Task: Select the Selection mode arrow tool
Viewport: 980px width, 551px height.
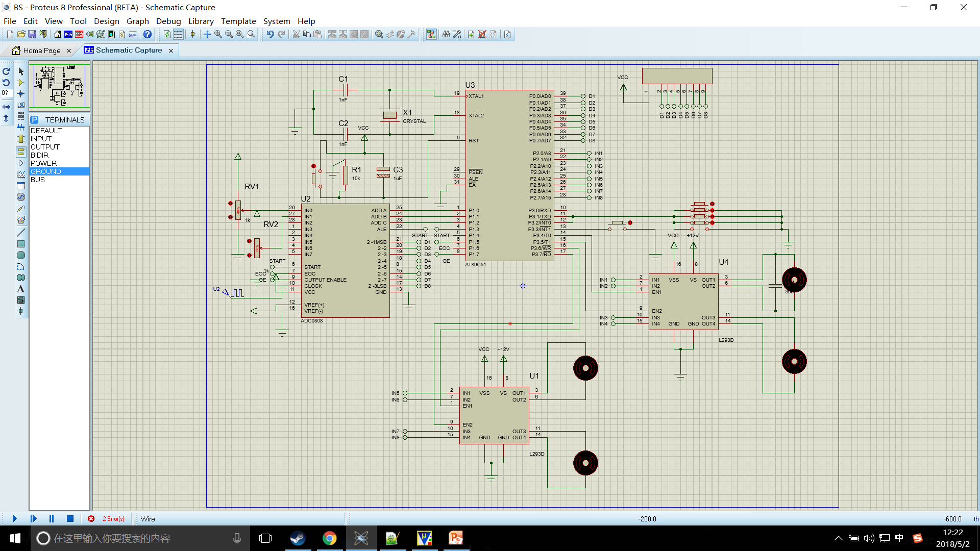Action: pos(21,71)
